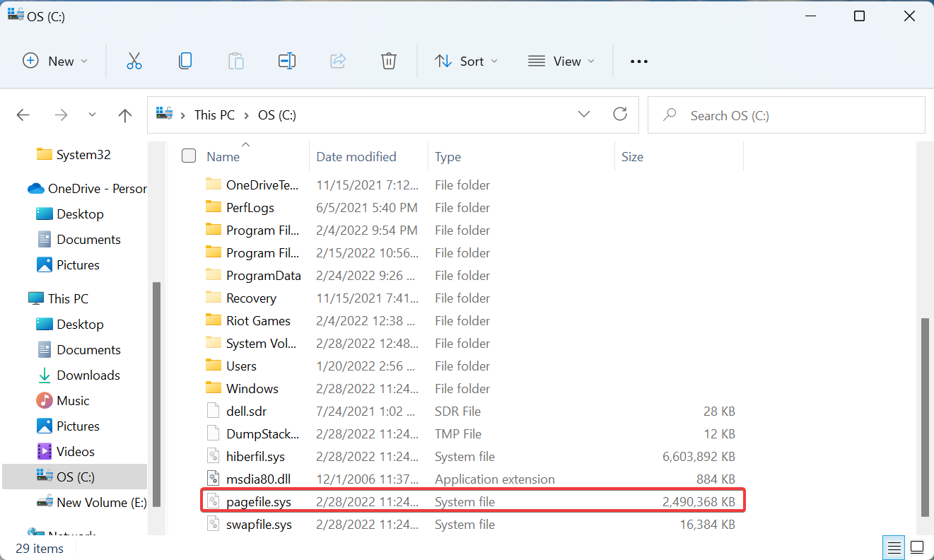This screenshot has width=934, height=560.
Task: Click the Cut icon in the toolbar
Action: pyautogui.click(x=134, y=61)
